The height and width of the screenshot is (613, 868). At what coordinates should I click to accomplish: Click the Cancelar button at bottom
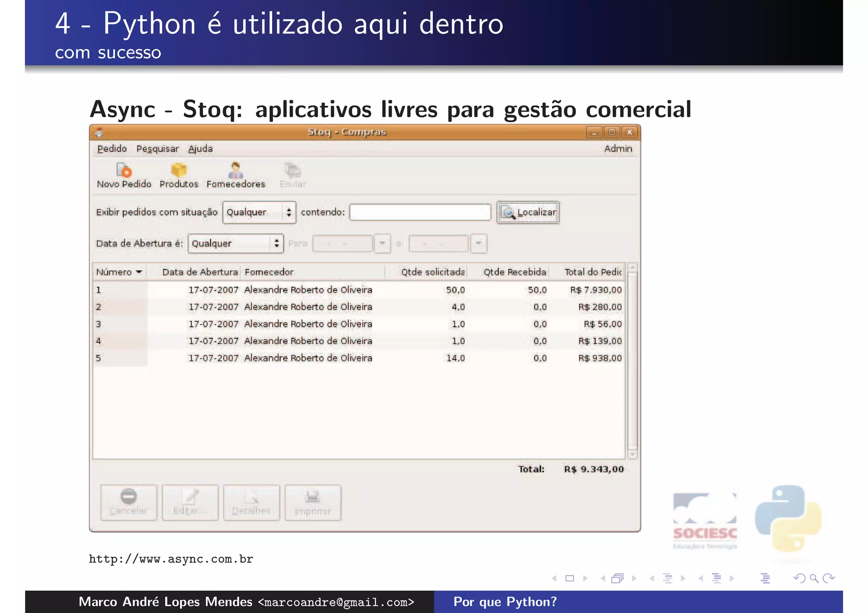coord(128,502)
